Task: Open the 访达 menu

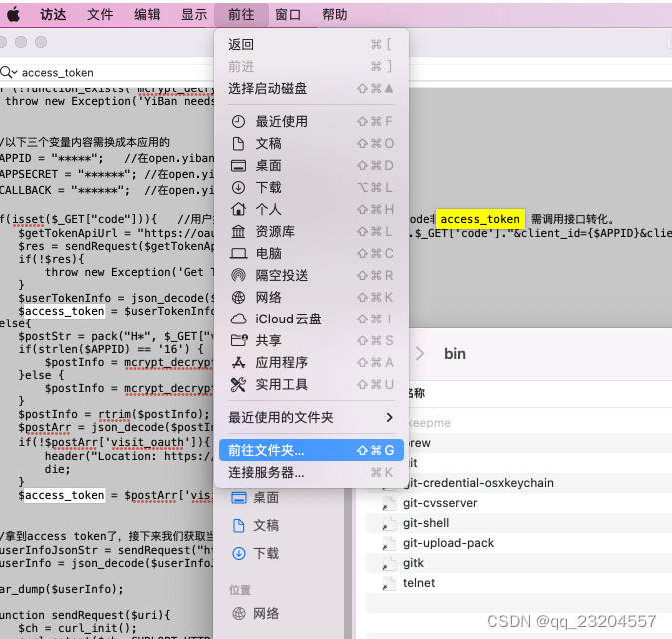Action: (x=53, y=15)
